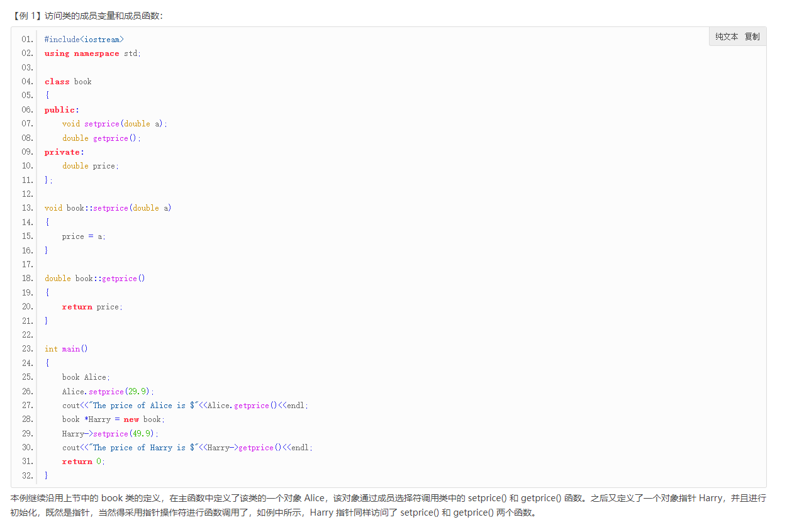Image resolution: width=787 pixels, height=532 pixels.
Task: Click the 'private:' keyword line
Action: pos(64,152)
